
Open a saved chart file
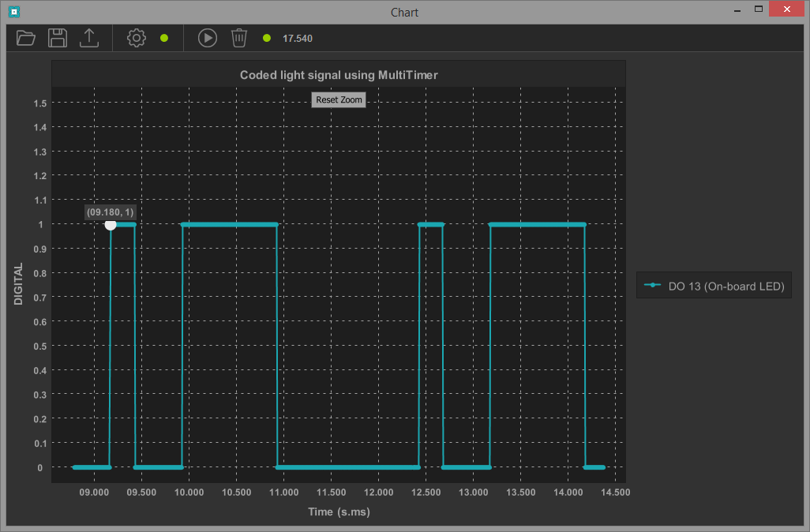coord(25,38)
